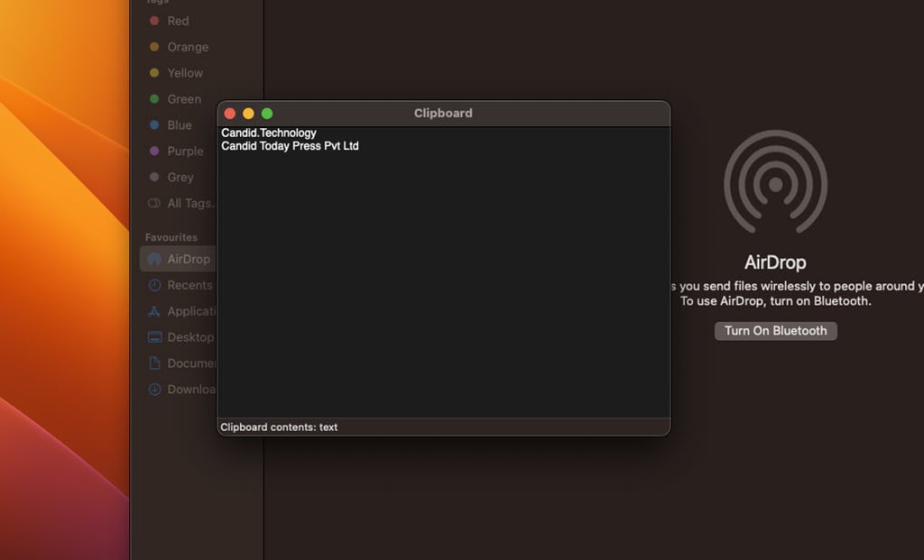Click the purple tag color dot
This screenshot has height=560, width=924.
coord(154,151)
